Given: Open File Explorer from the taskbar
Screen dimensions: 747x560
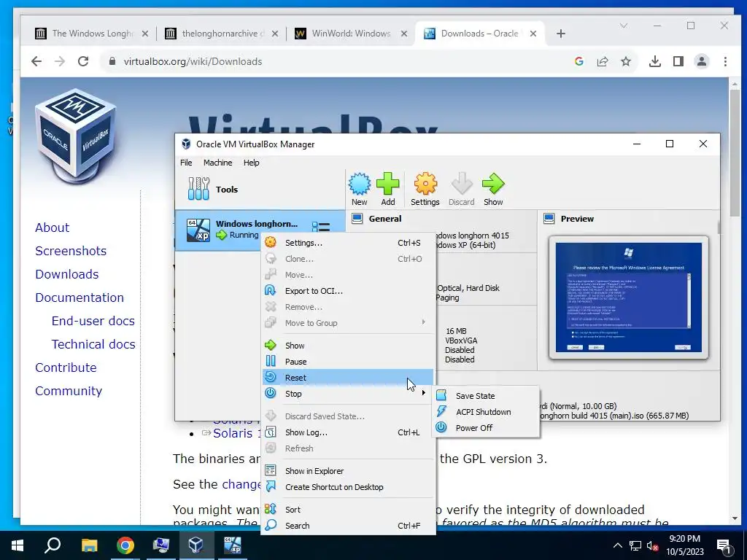Looking at the screenshot, I should (x=89, y=545).
